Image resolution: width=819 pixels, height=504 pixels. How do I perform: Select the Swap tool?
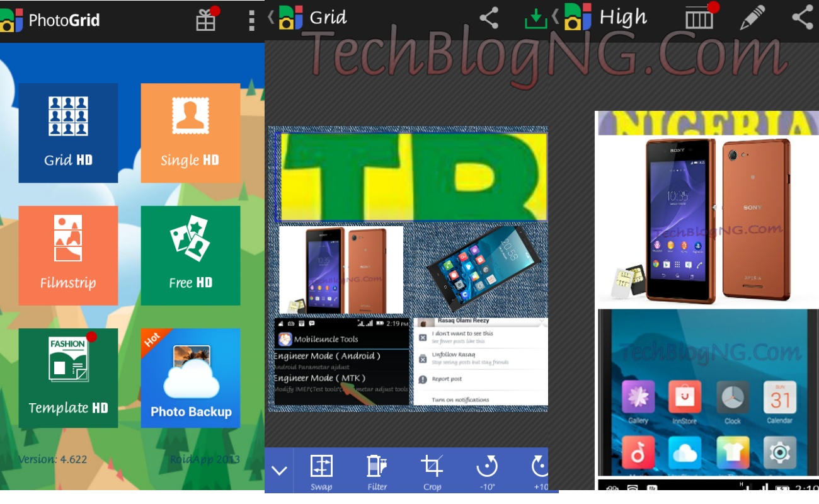[321, 471]
